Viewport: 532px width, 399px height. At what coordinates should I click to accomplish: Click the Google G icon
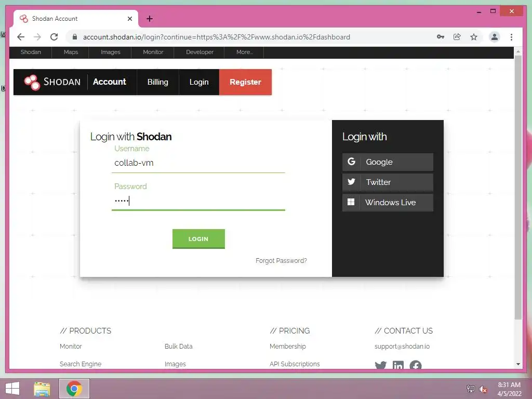[x=352, y=162]
